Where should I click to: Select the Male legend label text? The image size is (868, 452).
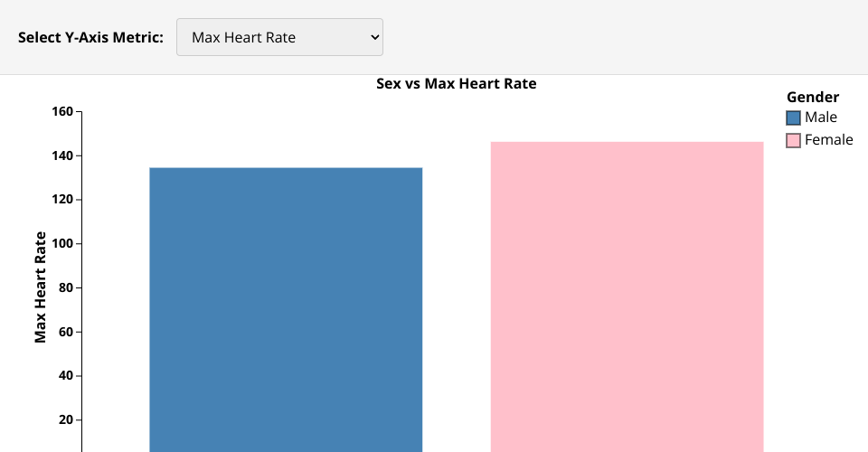pyautogui.click(x=821, y=118)
